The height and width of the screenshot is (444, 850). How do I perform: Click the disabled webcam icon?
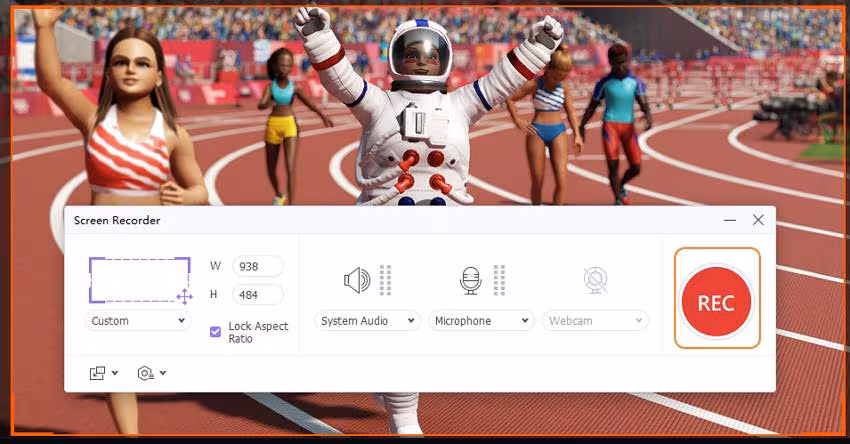595,280
